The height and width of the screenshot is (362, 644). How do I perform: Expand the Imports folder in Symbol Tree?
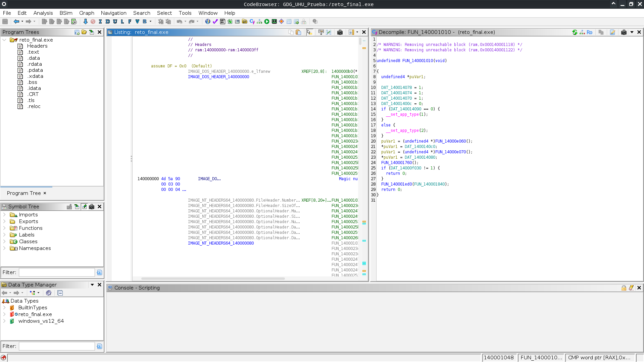coord(4,215)
